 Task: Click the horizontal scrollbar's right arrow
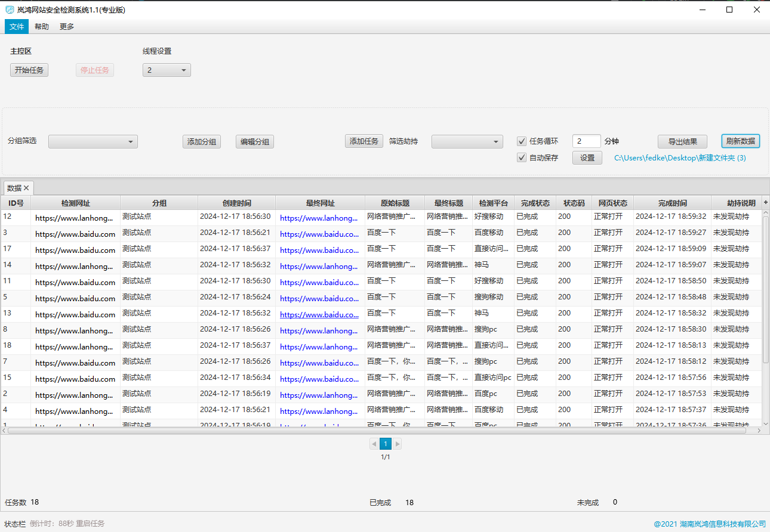(x=759, y=430)
